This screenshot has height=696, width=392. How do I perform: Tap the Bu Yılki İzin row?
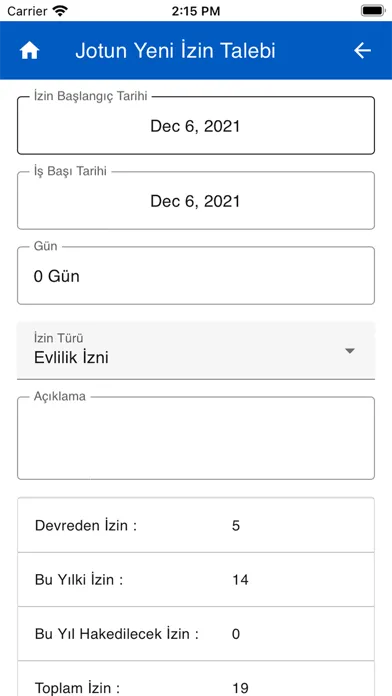196,580
